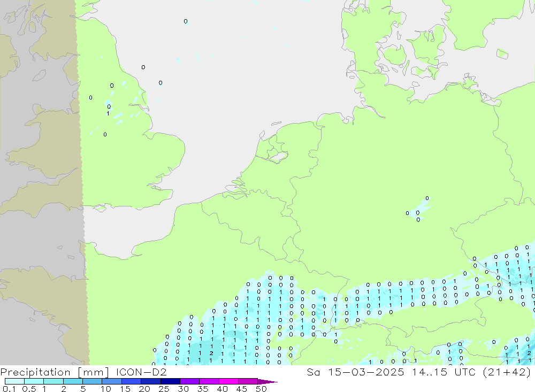The width and height of the screenshot is (535, 392).
Task: Click the '40' legend scale label
Action: [x=222, y=389]
